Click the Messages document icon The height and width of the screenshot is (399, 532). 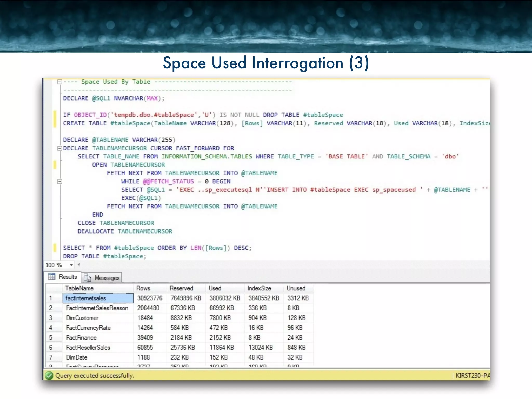[88, 278]
